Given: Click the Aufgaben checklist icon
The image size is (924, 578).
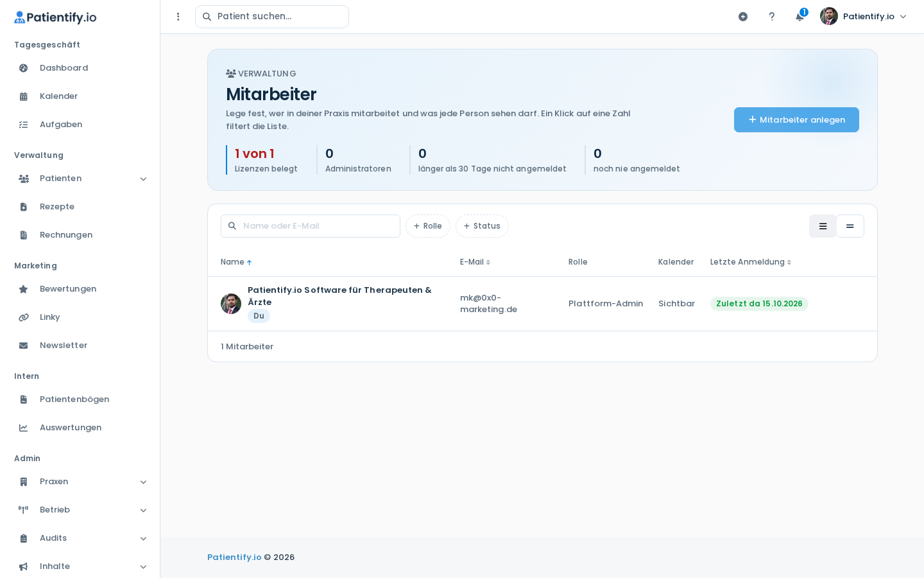Looking at the screenshot, I should click(24, 125).
